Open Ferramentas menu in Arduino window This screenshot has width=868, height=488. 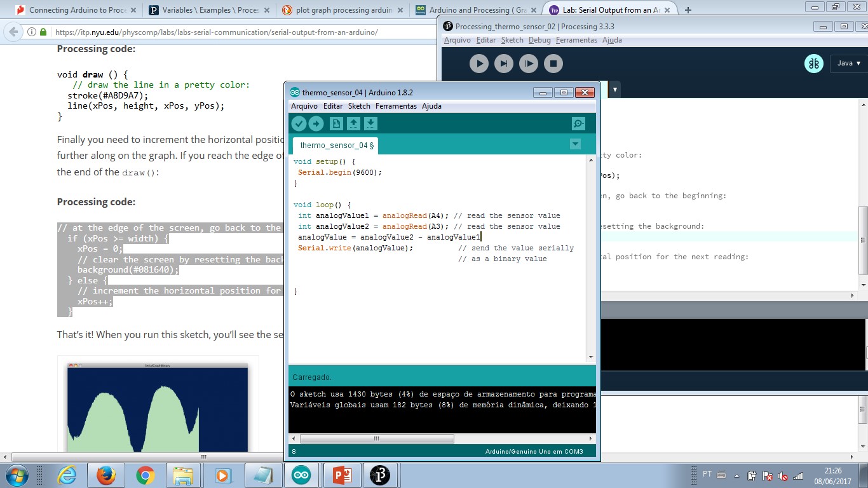click(x=396, y=106)
